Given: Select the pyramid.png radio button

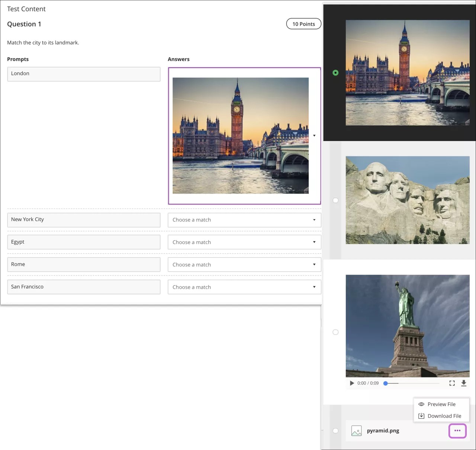Looking at the screenshot, I should pos(335,431).
